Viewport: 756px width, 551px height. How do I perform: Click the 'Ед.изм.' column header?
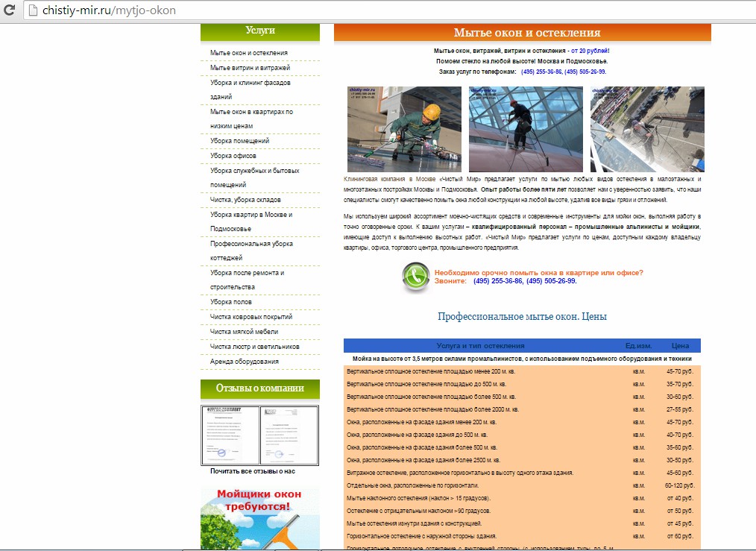[638, 346]
